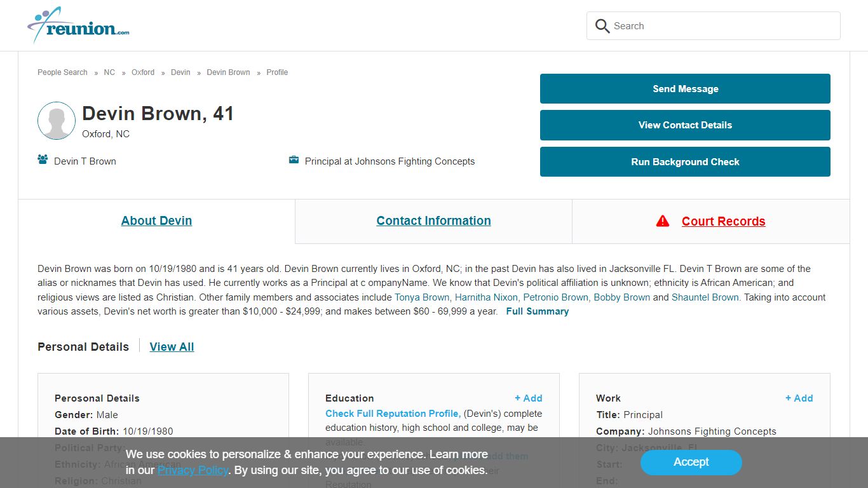The height and width of the screenshot is (488, 868).
Task: Switch to the Contact Information tab
Action: [433, 221]
